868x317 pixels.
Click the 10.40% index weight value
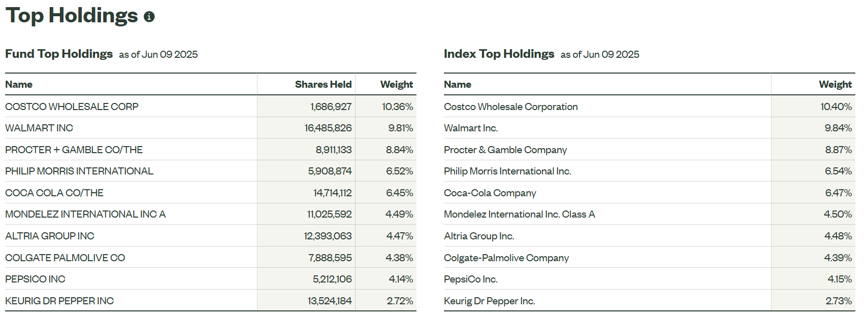(835, 107)
